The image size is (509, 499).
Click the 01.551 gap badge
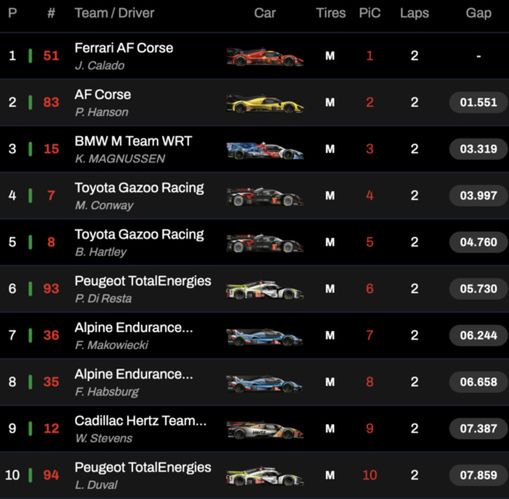tap(478, 102)
